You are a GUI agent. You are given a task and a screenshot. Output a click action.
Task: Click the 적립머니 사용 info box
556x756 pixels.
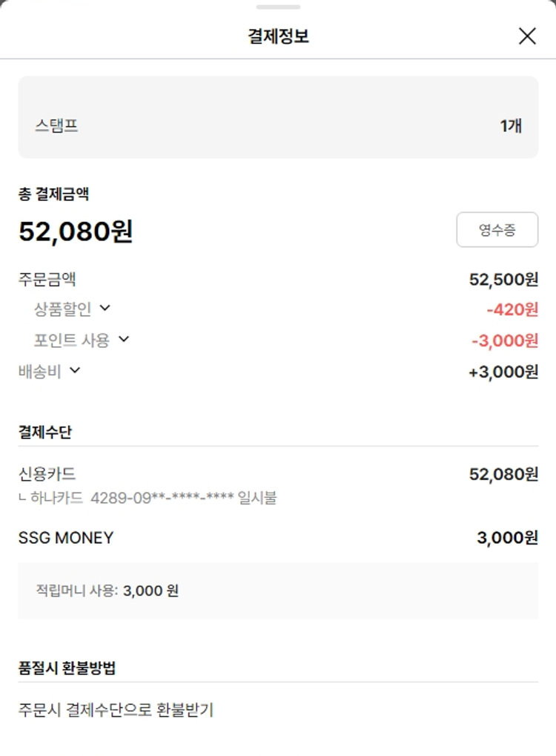[x=278, y=591]
